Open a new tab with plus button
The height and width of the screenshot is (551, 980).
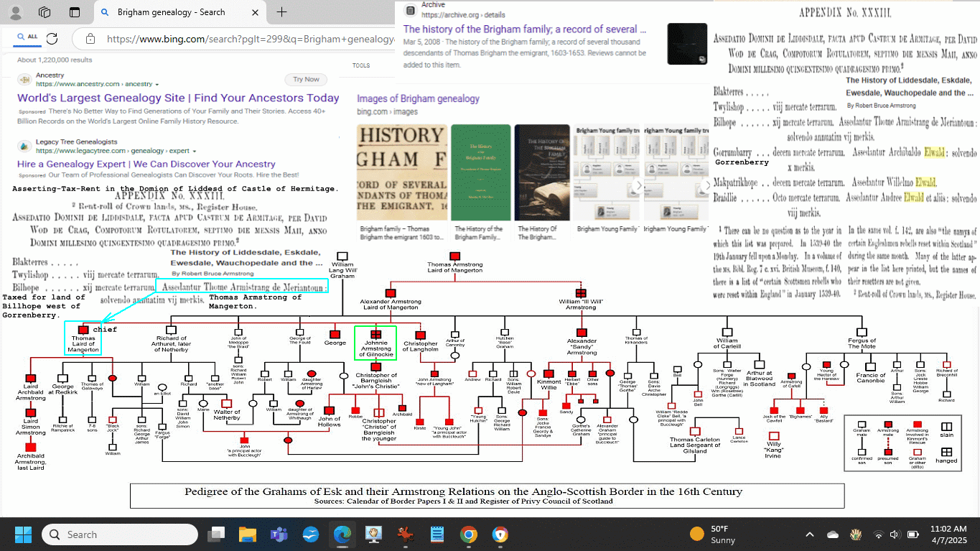(281, 12)
